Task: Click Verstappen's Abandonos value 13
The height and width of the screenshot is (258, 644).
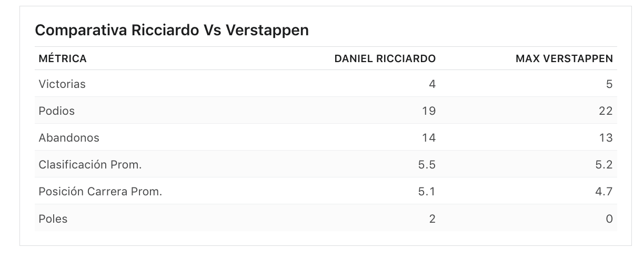Action: [x=606, y=137]
